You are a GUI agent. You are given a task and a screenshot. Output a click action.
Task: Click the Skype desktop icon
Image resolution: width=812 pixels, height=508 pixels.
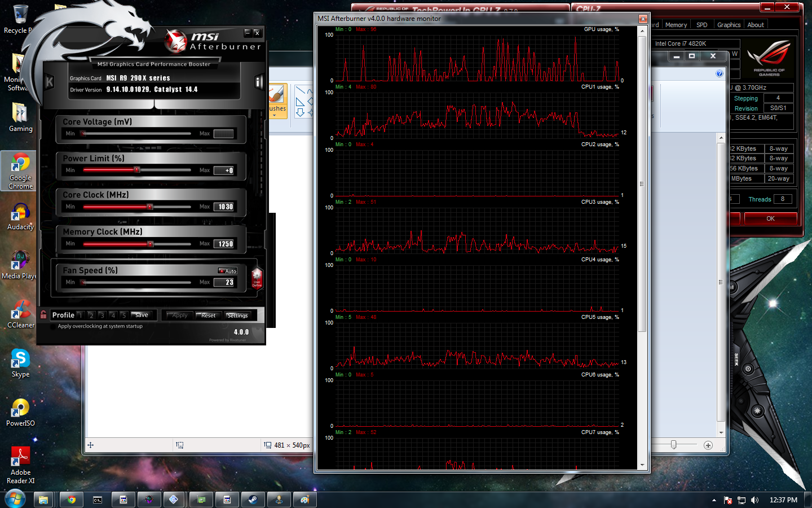point(21,363)
